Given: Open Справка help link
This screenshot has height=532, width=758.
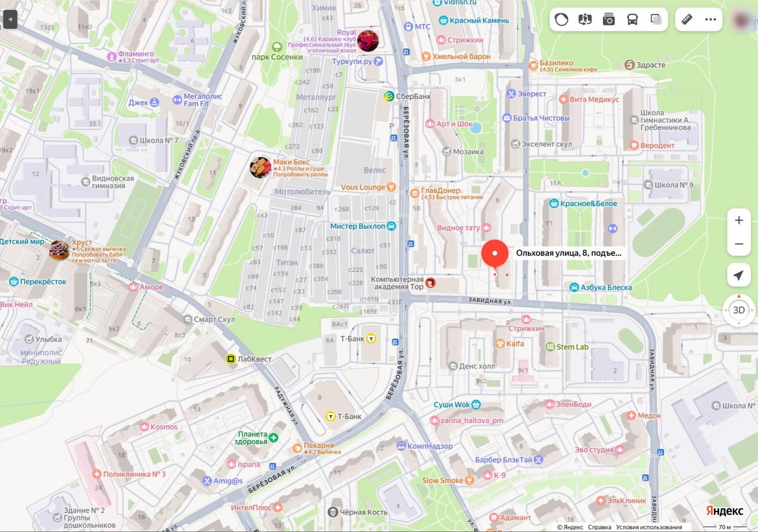Looking at the screenshot, I should (x=599, y=527).
